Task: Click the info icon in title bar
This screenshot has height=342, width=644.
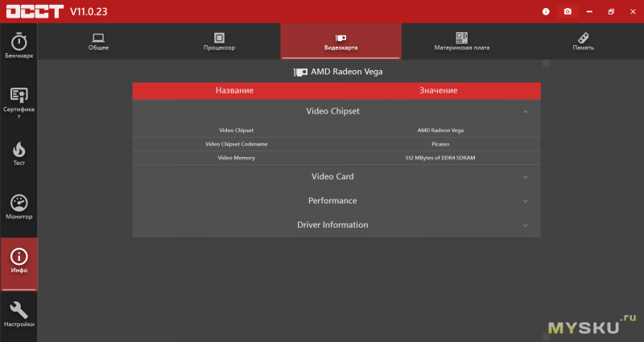Action: 546,11
